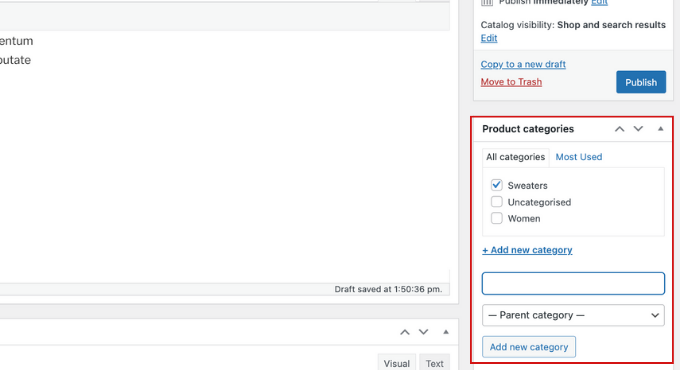Move the lower editor panel up

[x=405, y=332]
